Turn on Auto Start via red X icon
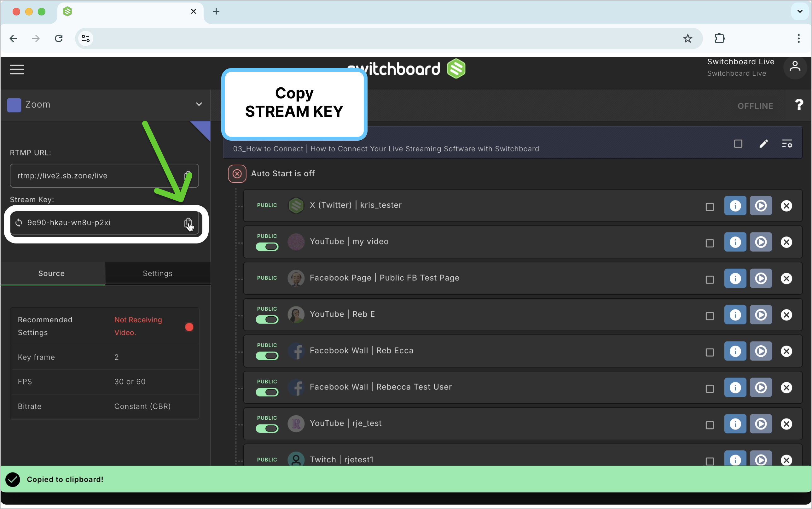 click(x=237, y=174)
